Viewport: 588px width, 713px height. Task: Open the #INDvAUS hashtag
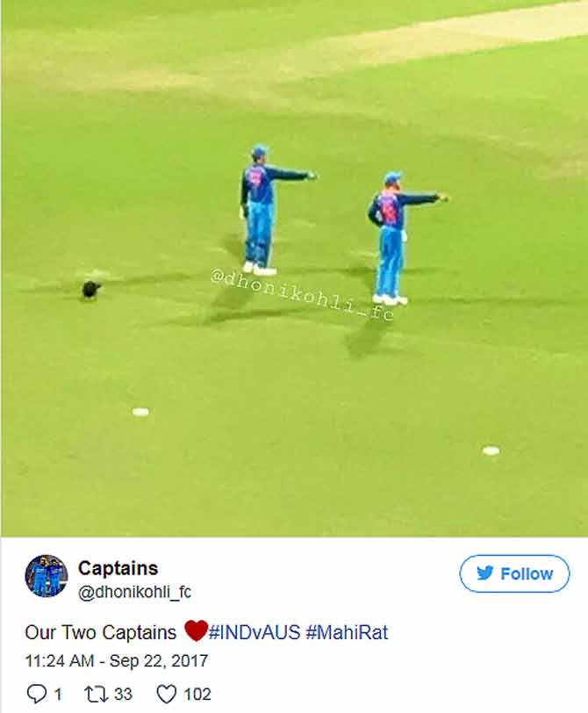pyautogui.click(x=255, y=632)
